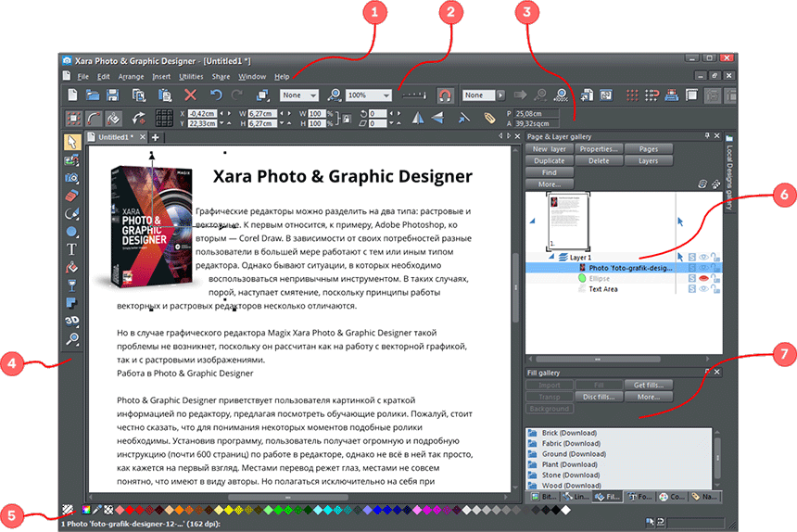Toggle visibility eye of Layer 1
The image size is (797, 532).
[703, 258]
